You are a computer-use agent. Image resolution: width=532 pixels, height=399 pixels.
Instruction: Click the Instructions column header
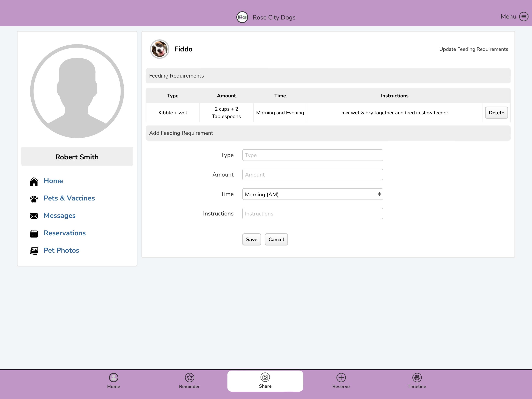pyautogui.click(x=395, y=96)
